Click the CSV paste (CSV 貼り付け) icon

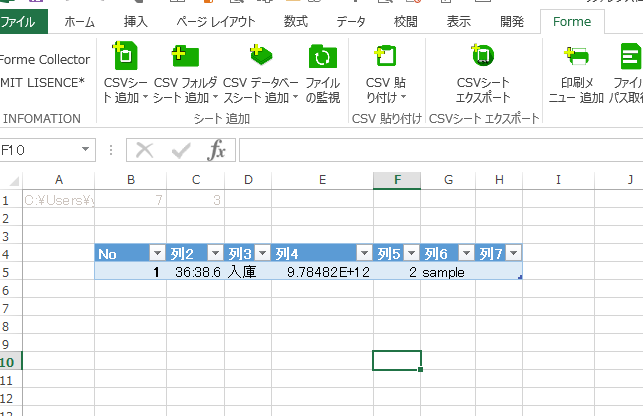click(385, 57)
